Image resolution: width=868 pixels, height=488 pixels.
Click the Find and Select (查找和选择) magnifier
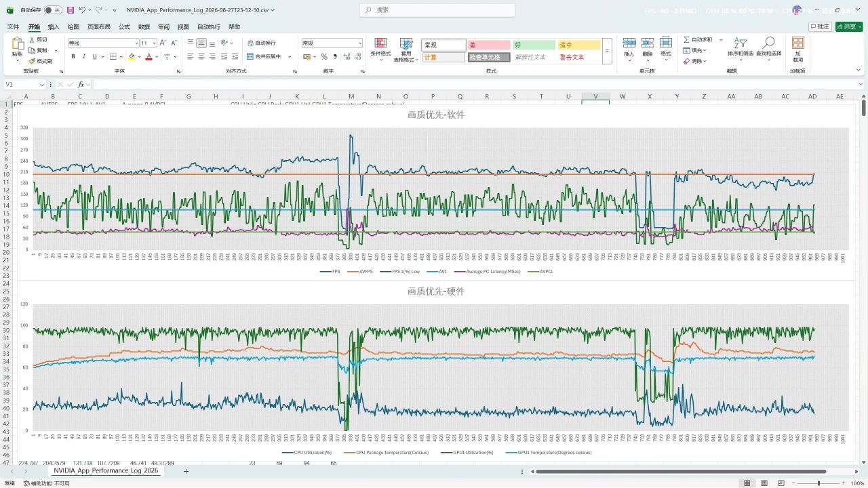[769, 43]
